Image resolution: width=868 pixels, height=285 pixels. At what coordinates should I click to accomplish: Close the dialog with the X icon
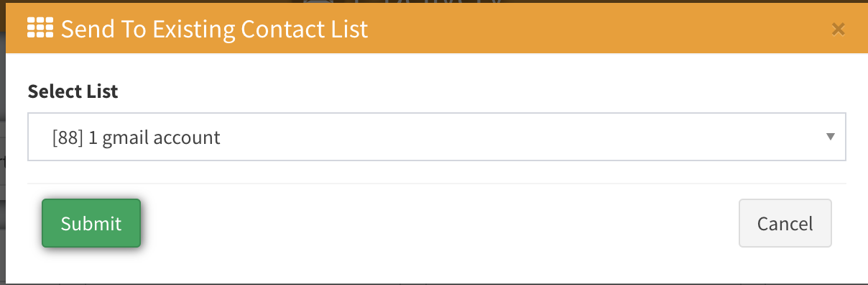pyautogui.click(x=837, y=29)
